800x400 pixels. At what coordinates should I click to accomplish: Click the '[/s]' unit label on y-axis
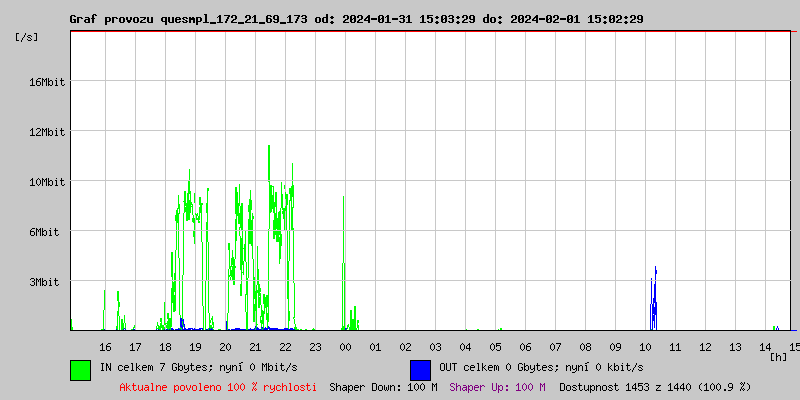[27, 36]
